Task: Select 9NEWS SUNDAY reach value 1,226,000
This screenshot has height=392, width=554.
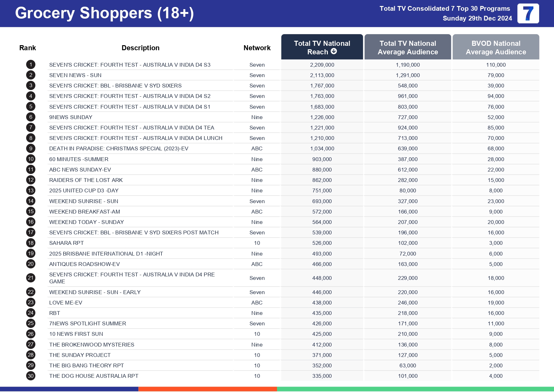Action: (322, 117)
